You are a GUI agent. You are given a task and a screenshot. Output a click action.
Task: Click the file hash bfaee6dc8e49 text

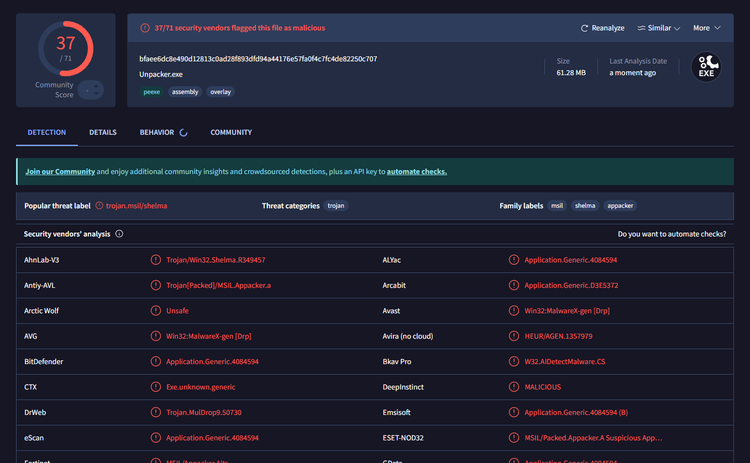pos(258,59)
